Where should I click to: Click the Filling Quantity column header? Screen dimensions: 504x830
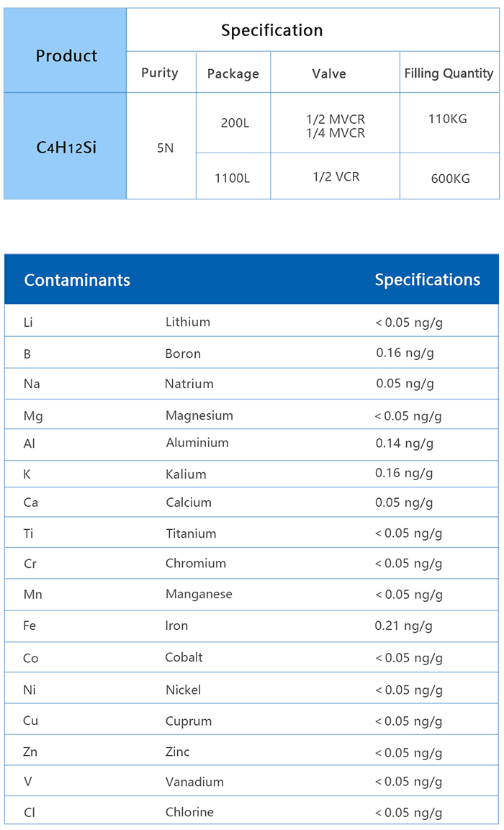(x=449, y=73)
